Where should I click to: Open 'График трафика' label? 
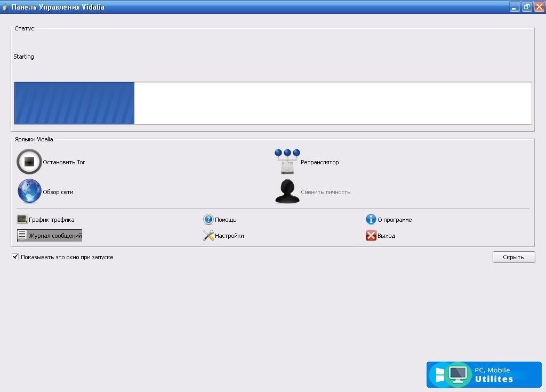(52, 220)
